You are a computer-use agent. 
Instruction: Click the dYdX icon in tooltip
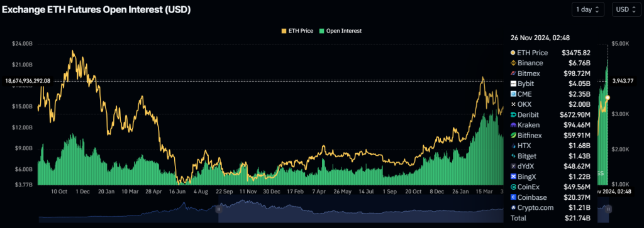(x=513, y=166)
